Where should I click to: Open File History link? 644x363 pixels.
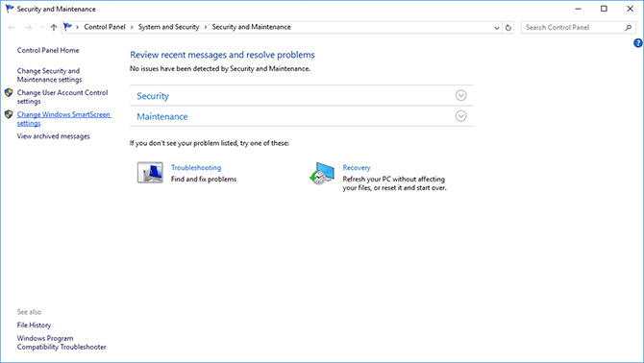click(x=34, y=325)
